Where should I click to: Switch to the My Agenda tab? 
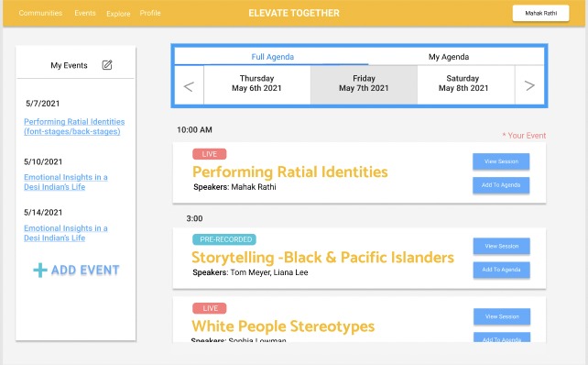[x=449, y=57]
